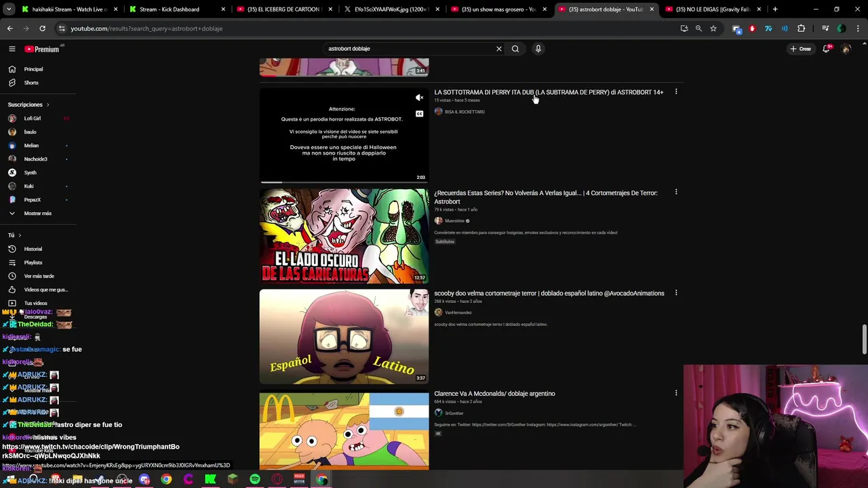
Task: Open the account avatar menu
Action: 846,49
